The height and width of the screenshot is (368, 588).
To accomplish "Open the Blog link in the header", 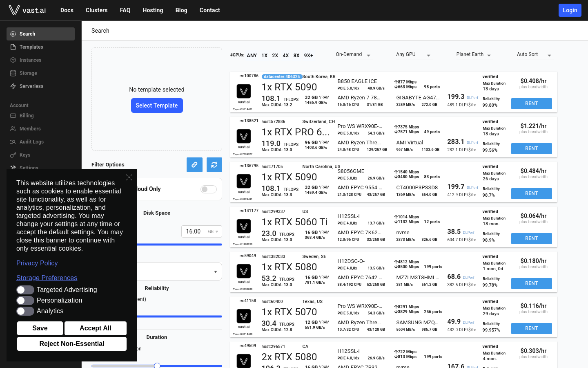I will [x=181, y=10].
